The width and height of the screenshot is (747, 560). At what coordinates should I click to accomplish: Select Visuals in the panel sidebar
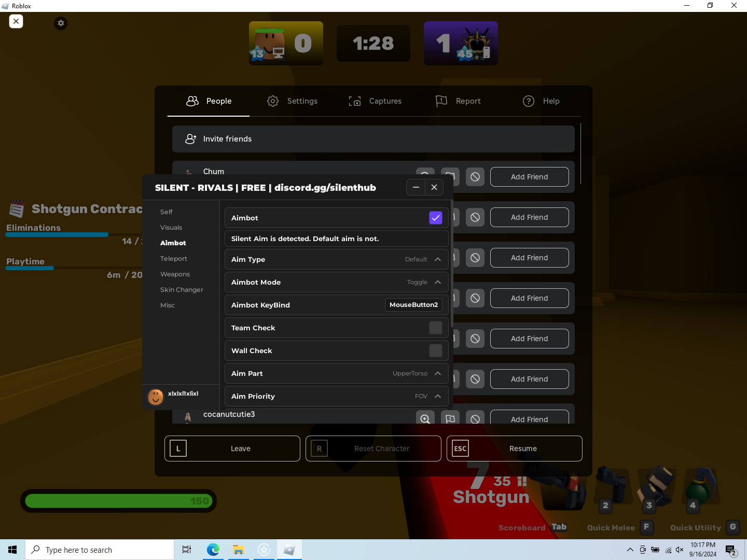(171, 228)
